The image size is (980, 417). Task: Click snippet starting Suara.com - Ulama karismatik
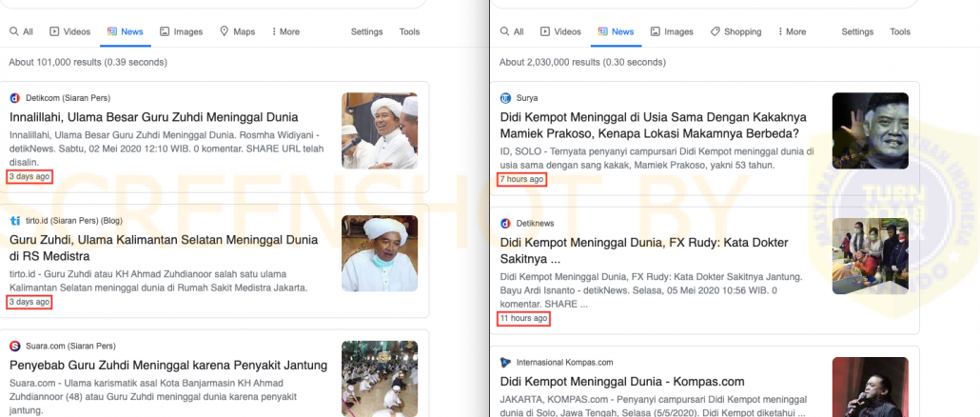(153, 396)
